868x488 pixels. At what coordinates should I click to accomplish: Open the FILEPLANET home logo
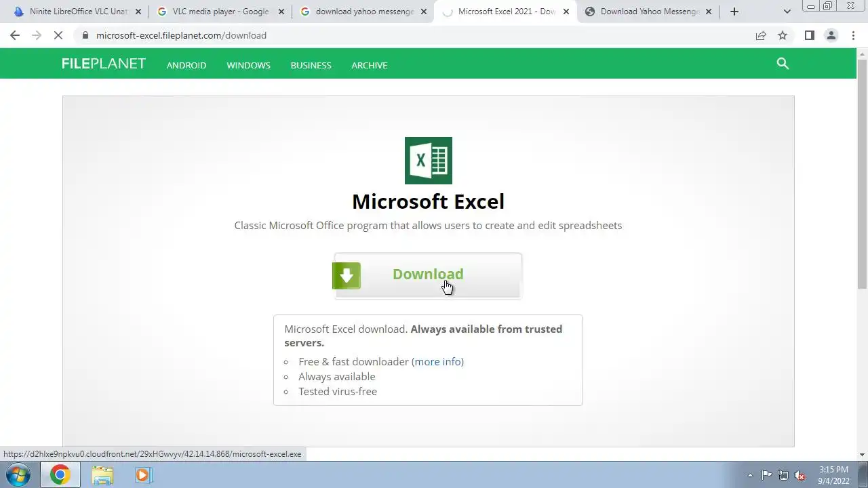point(104,64)
